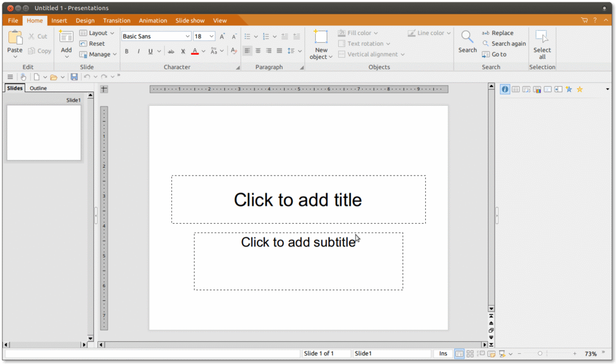Viewport: 616px width, 364px height.
Task: Toggle bold formatting
Action: [127, 51]
